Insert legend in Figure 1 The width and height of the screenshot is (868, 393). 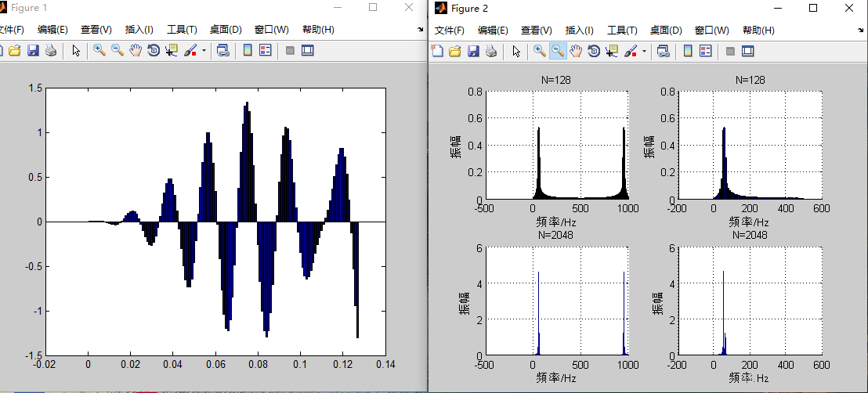(265, 51)
